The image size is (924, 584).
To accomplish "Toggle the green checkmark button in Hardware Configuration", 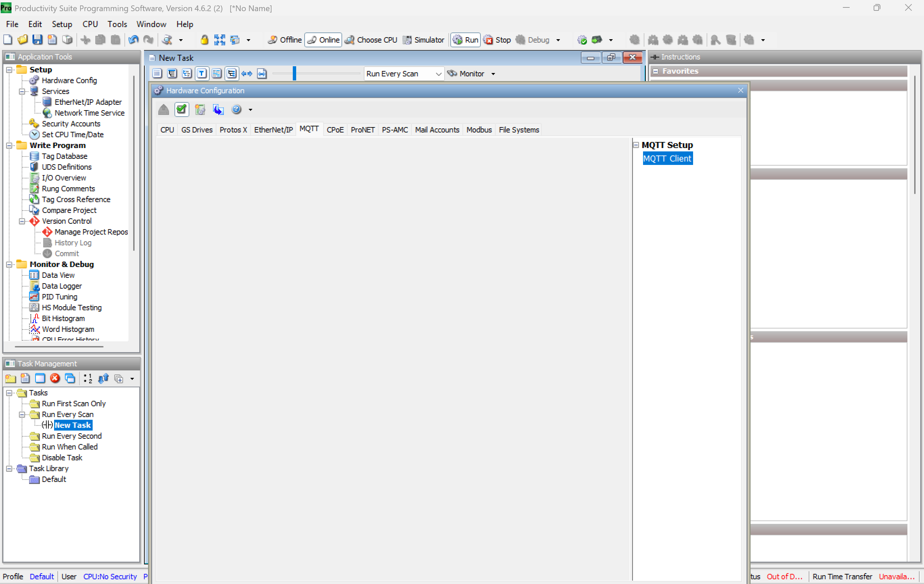I will (182, 109).
